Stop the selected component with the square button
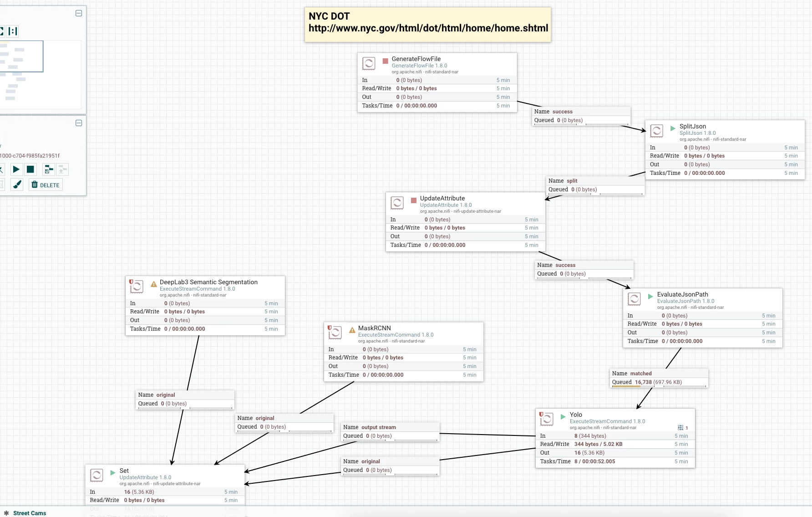This screenshot has width=812, height=517. 30,169
